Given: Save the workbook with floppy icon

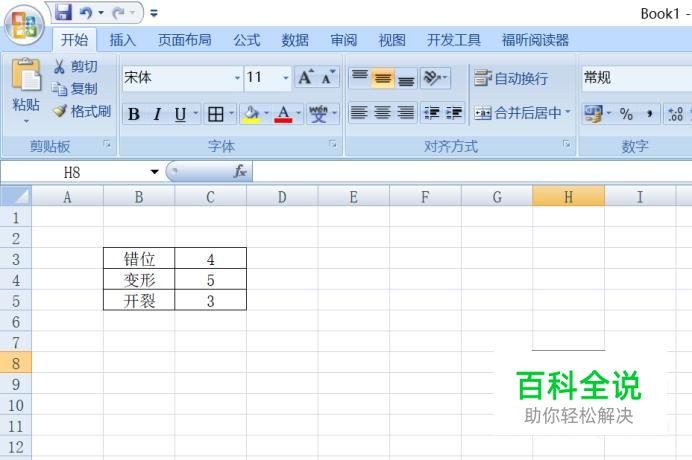Looking at the screenshot, I should (x=64, y=12).
